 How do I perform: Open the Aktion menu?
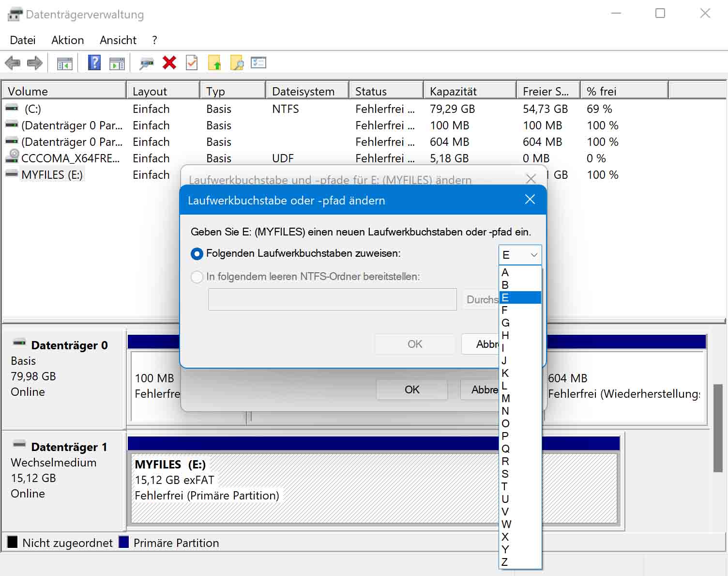[68, 40]
